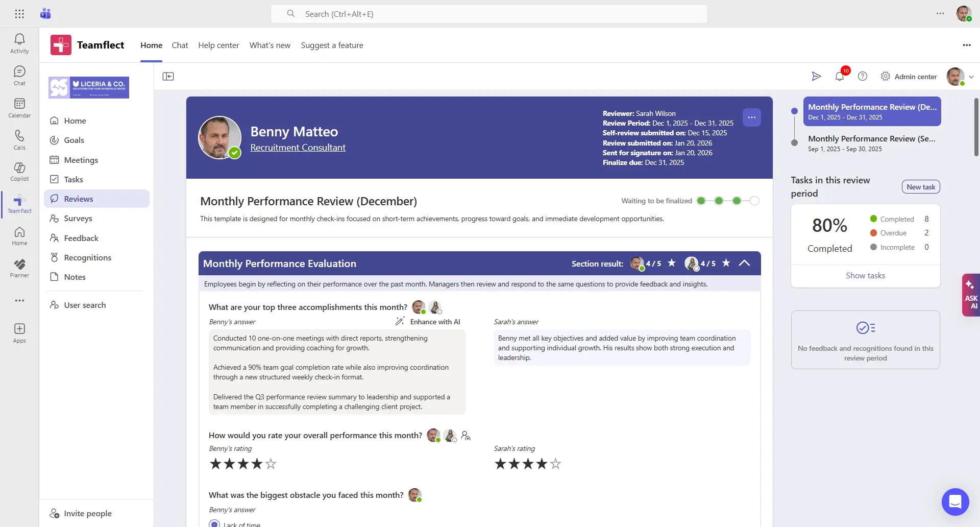Click Sarah's third rating star
Image resolution: width=980 pixels, height=527 pixels.
point(528,464)
